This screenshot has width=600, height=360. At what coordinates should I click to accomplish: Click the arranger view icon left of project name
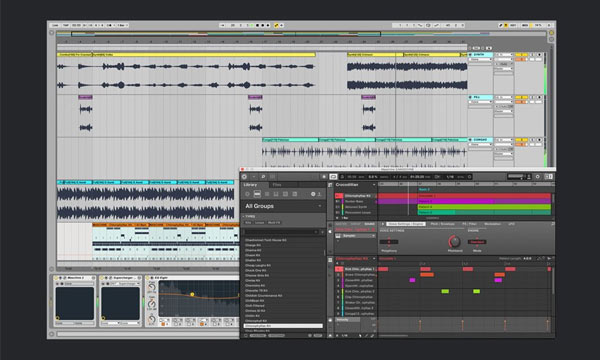[330, 185]
